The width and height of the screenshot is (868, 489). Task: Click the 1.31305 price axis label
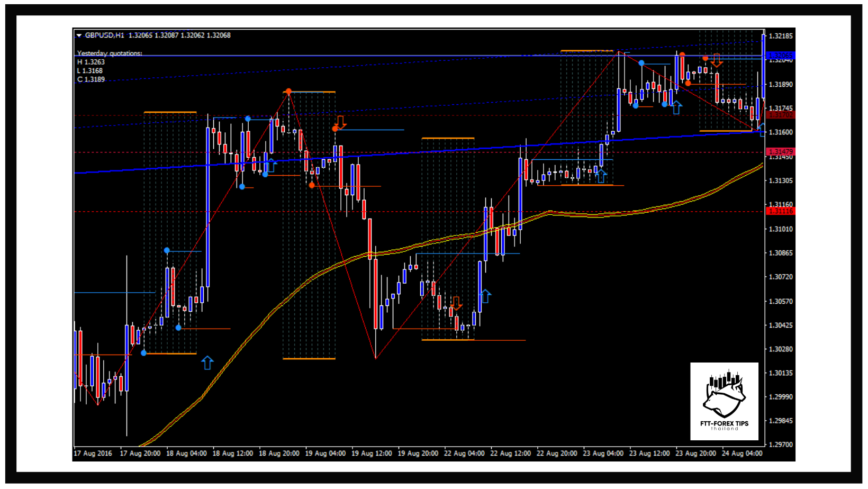[x=781, y=181]
